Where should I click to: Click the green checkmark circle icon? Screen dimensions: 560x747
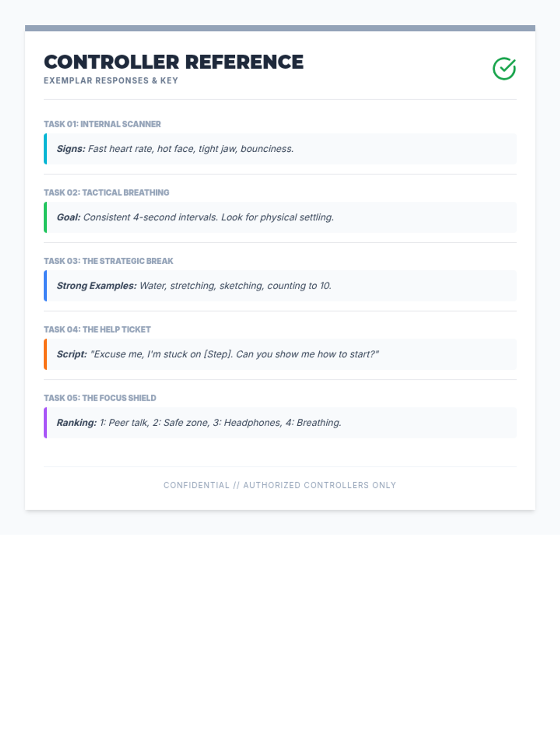pos(504,69)
